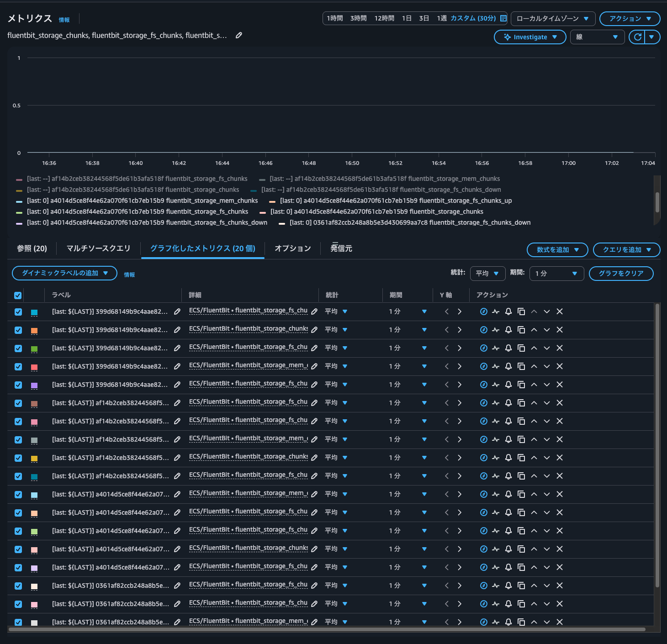
Task: Move the af14b fluentbit_storage_chunks row down
Action: coord(546,458)
